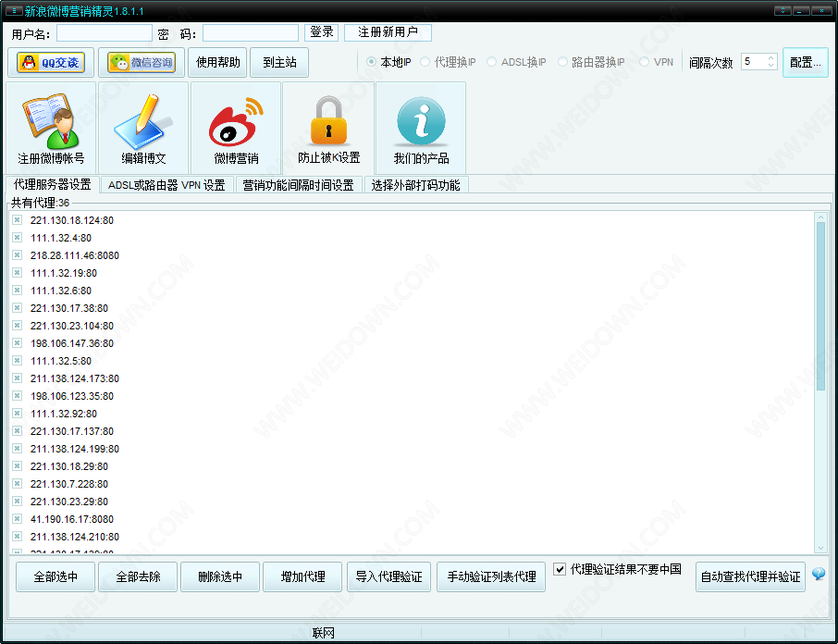The width and height of the screenshot is (838, 644).
Task: Click 导入代理验证 button
Action: tap(389, 576)
